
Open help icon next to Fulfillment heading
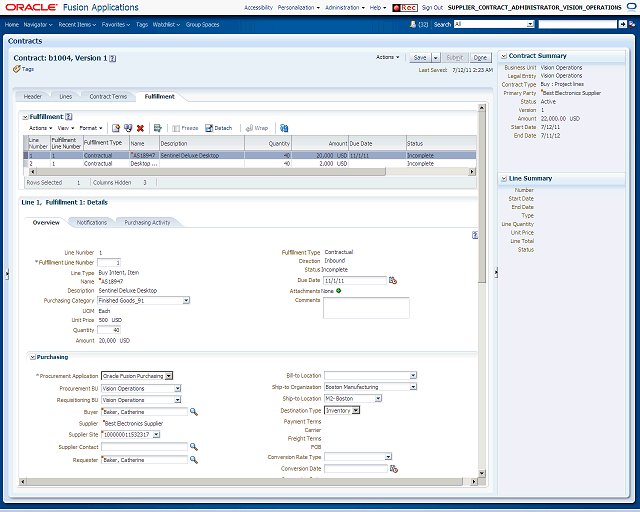pyautogui.click(x=69, y=117)
